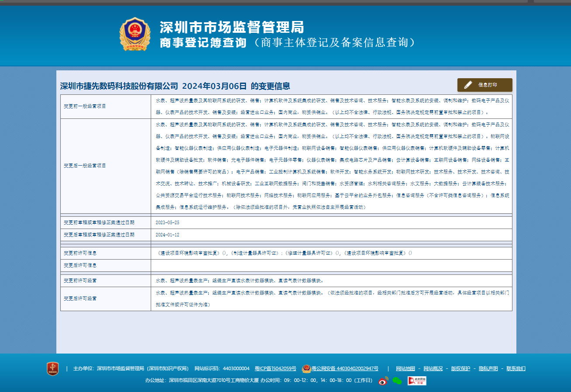Open the green WeChat icon in footer
This screenshot has height=392, width=571.
tap(397, 381)
